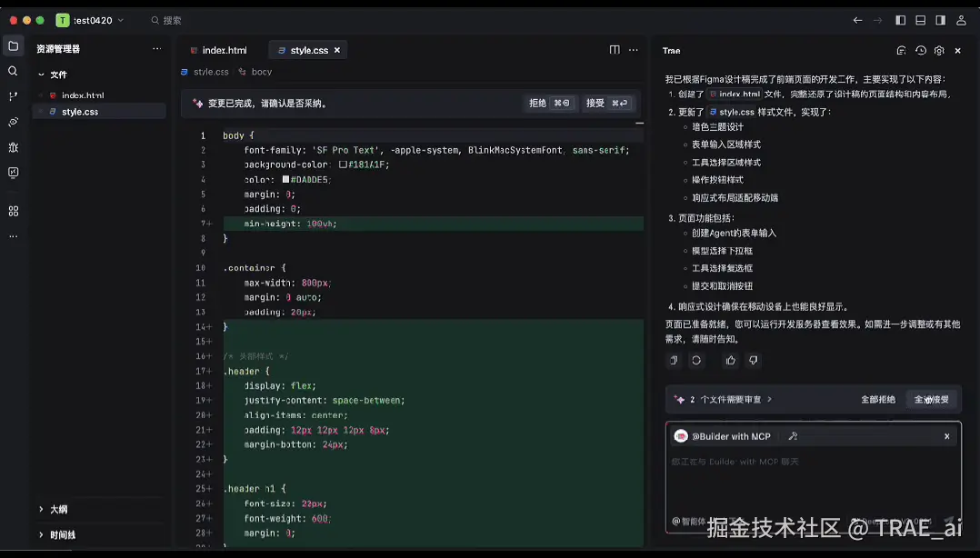Open the Extensions grid sidebar icon
This screenshot has width=980, height=558.
[13, 211]
